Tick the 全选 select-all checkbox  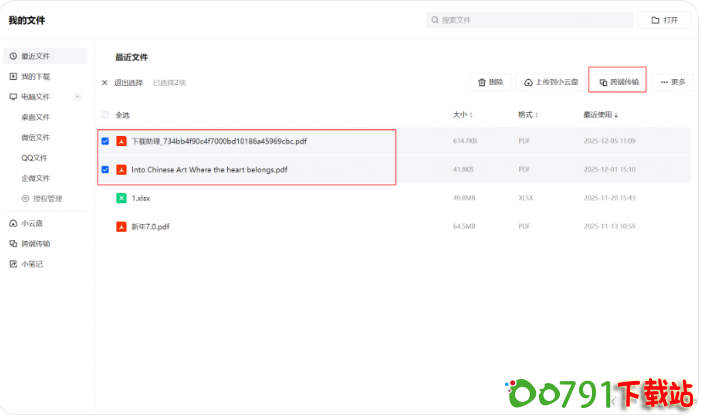105,115
